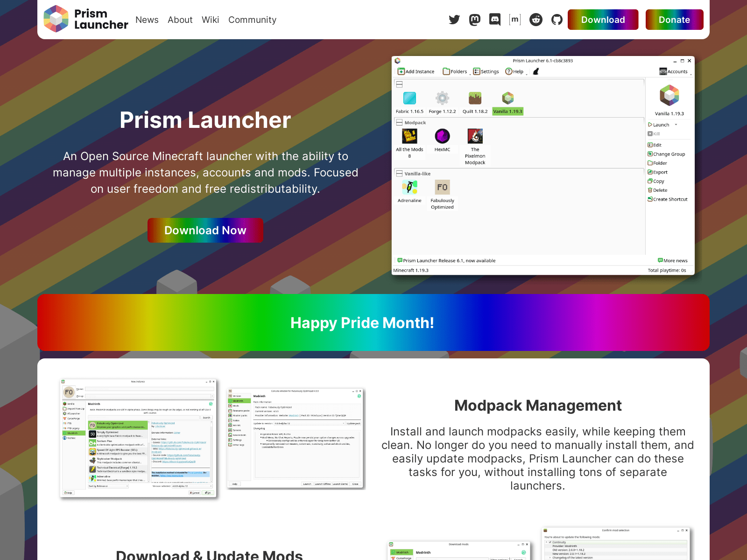Click the Total playtime status text
Image resolution: width=747 pixels, height=560 pixels.
pyautogui.click(x=667, y=270)
